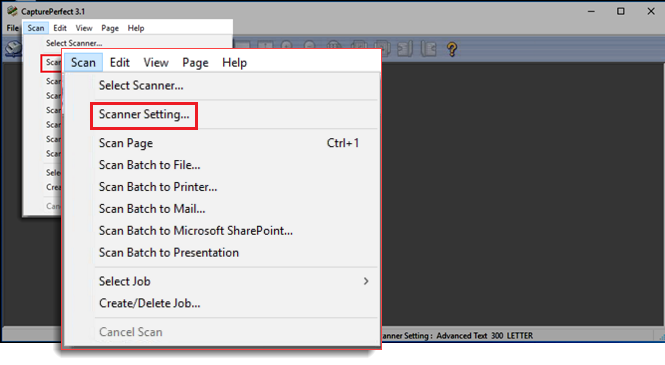The height and width of the screenshot is (365, 665).
Task: Maximize the CapturePerfect window
Action: pos(620,11)
